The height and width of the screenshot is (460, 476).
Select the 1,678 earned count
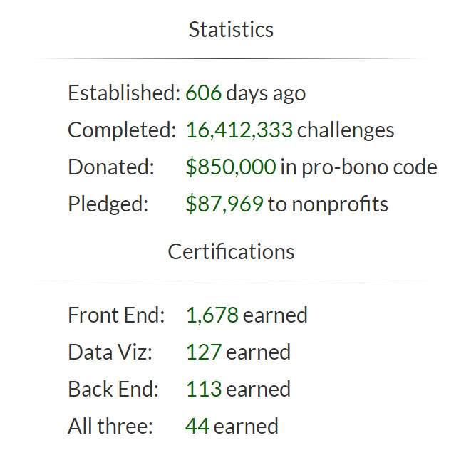point(212,315)
